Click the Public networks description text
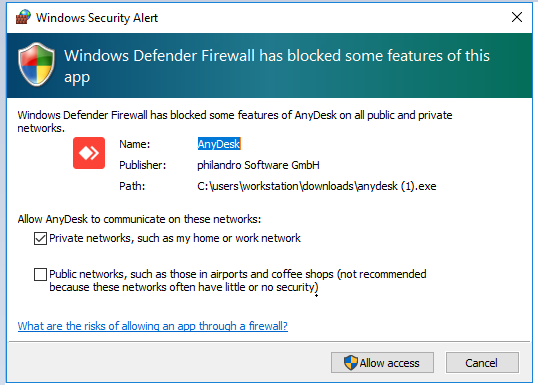538x385 pixels. pyautogui.click(x=238, y=280)
